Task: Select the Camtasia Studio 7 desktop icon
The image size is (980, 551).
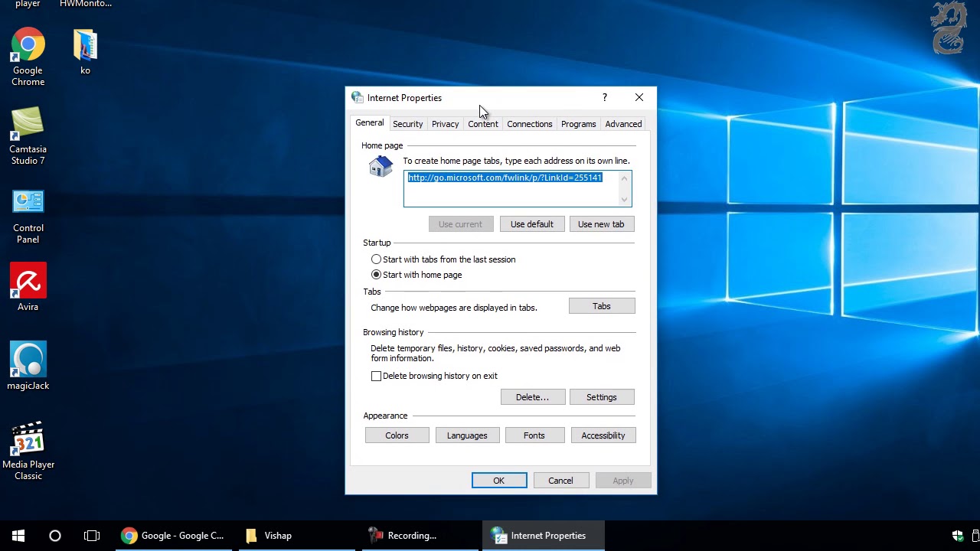Action: tap(28, 136)
